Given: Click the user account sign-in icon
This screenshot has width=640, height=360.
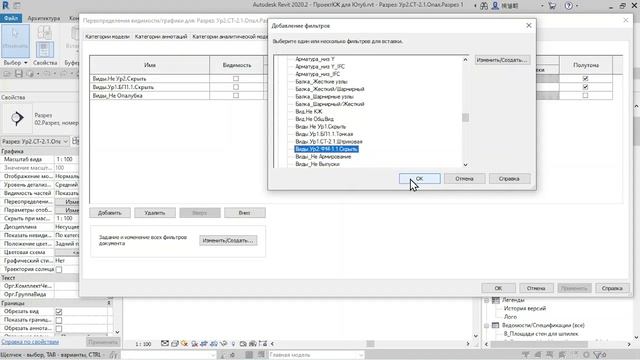Looking at the screenshot, I should pos(496,6).
